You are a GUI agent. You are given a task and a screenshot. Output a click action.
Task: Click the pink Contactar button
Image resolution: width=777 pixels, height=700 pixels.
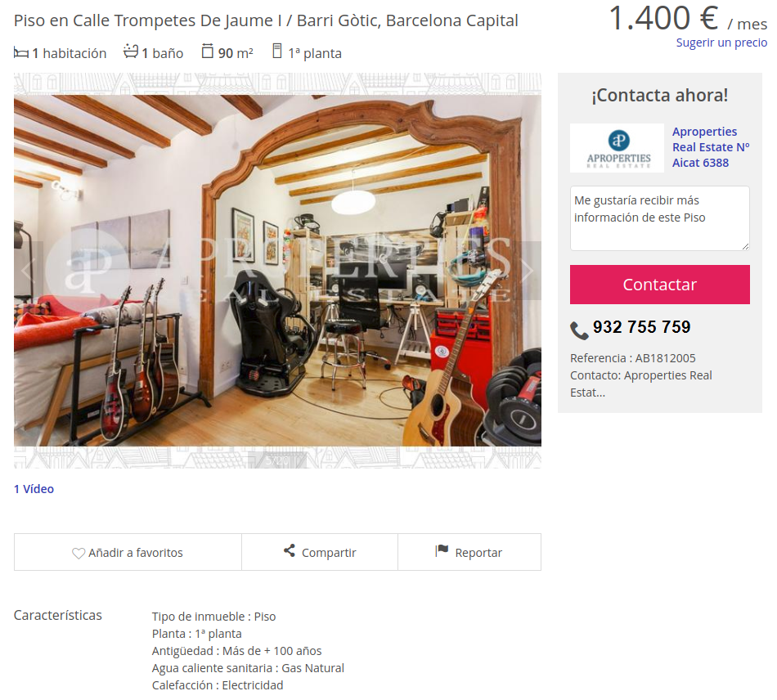[x=659, y=285]
